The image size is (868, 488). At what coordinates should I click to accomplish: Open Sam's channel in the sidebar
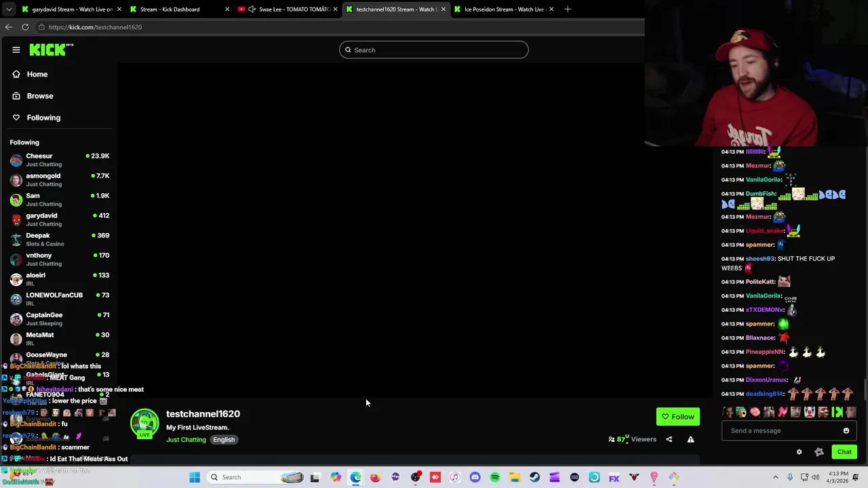pos(60,199)
